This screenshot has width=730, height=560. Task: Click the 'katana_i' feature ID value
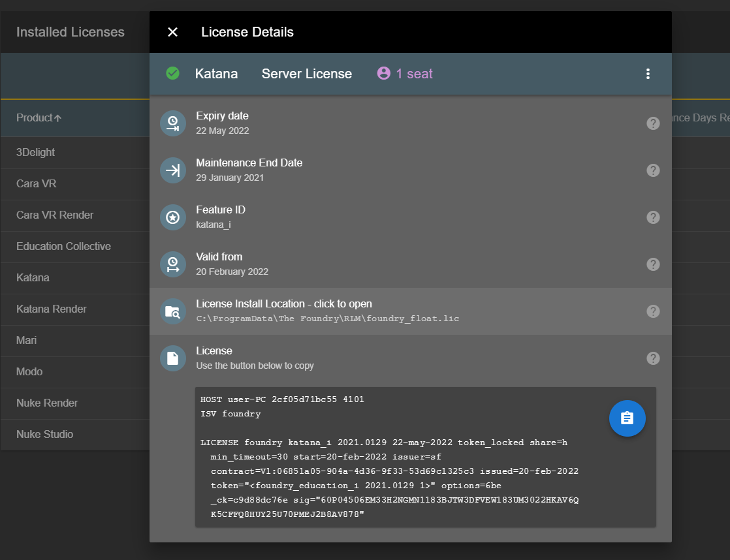click(x=214, y=225)
